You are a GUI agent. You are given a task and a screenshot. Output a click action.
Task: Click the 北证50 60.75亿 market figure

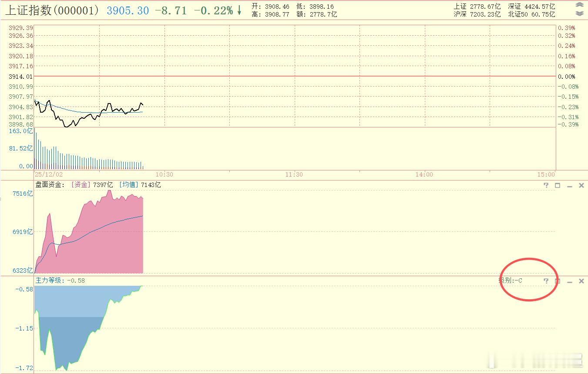pos(531,14)
